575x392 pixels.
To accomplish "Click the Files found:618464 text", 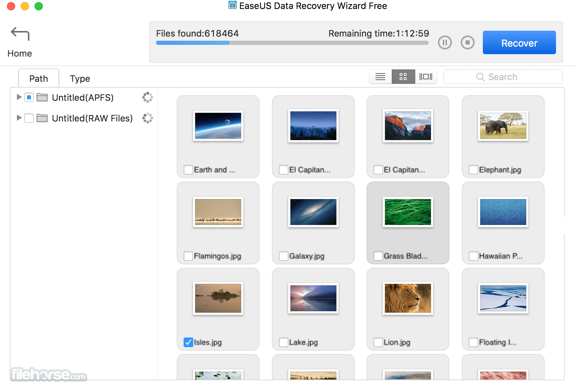I will [197, 33].
